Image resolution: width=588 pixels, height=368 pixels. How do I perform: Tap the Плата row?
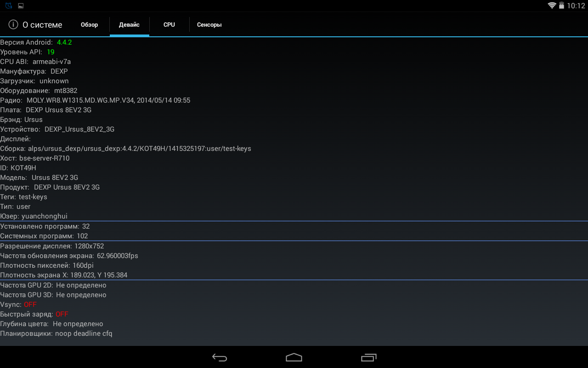(x=294, y=110)
